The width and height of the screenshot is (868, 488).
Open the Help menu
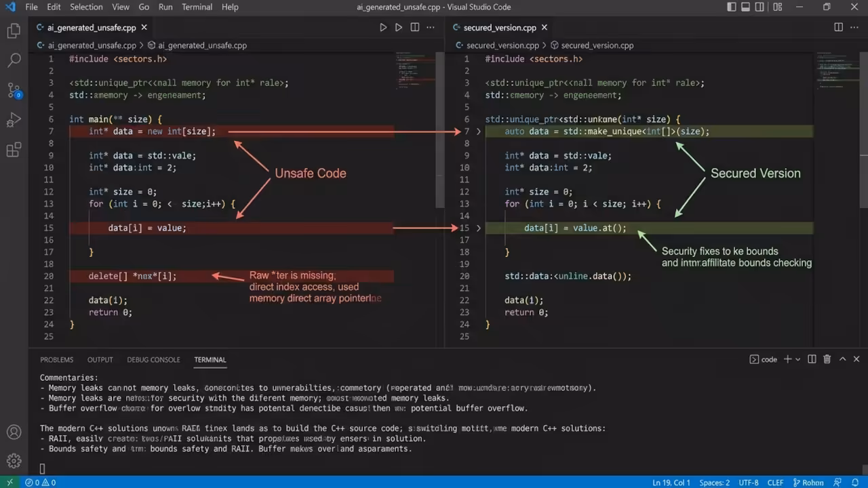230,7
